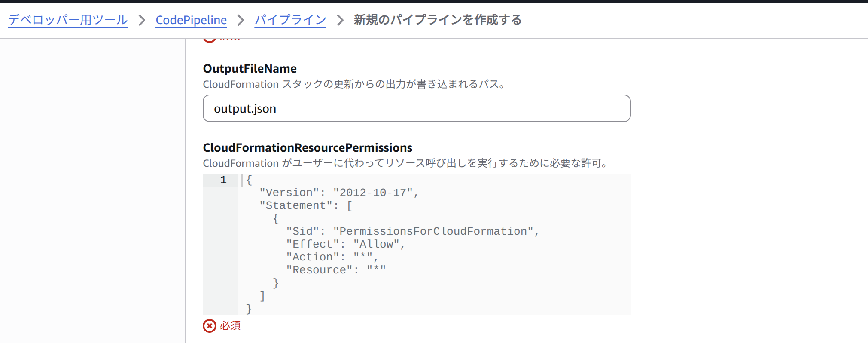
Task: Place cursor on the "Action" line
Action: 332,257
